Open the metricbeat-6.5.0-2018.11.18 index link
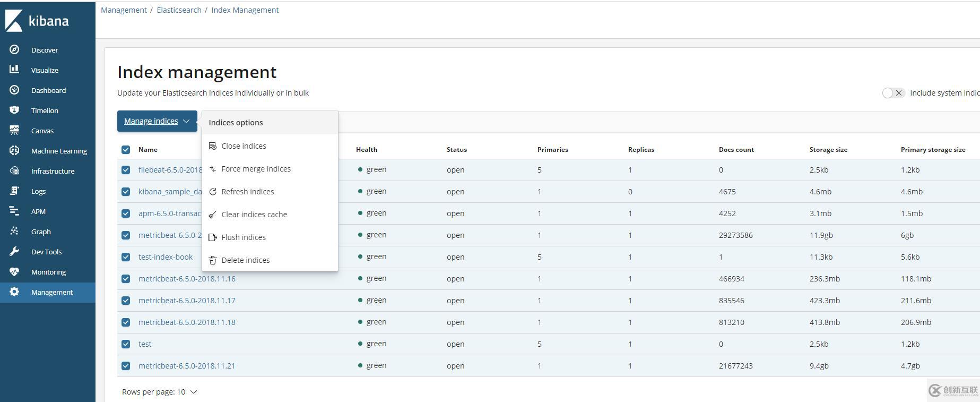The image size is (980, 402). (187, 322)
